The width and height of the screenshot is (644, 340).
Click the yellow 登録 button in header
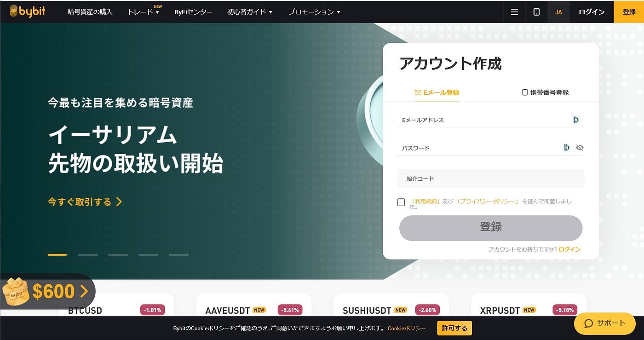pos(629,12)
